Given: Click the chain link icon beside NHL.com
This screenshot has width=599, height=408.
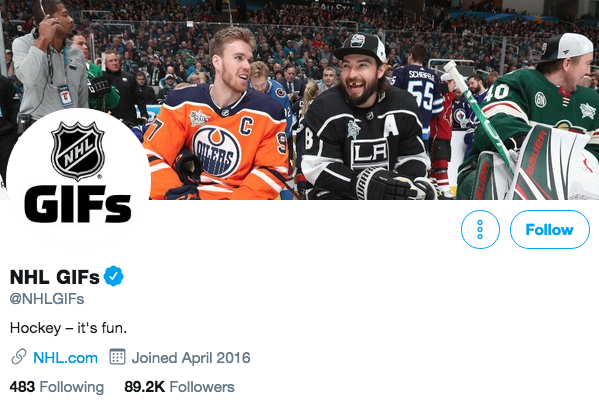Looking at the screenshot, I should tap(19, 357).
